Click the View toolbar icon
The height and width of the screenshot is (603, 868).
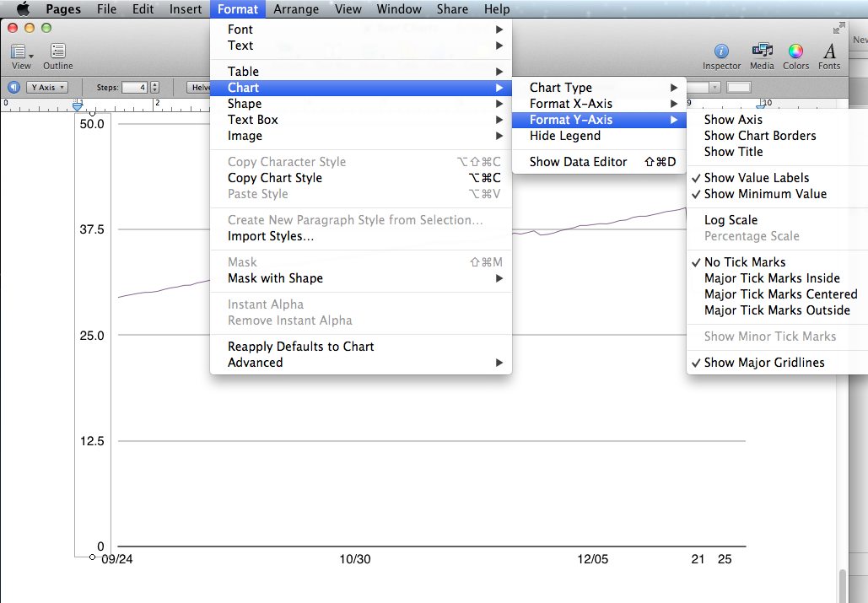21,57
